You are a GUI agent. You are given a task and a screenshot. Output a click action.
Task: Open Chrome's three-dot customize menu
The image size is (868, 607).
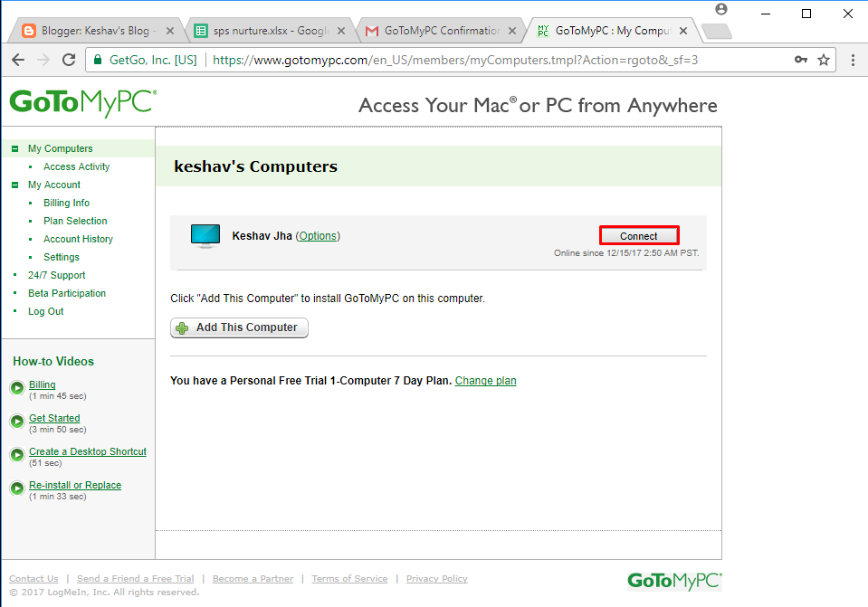point(852,60)
